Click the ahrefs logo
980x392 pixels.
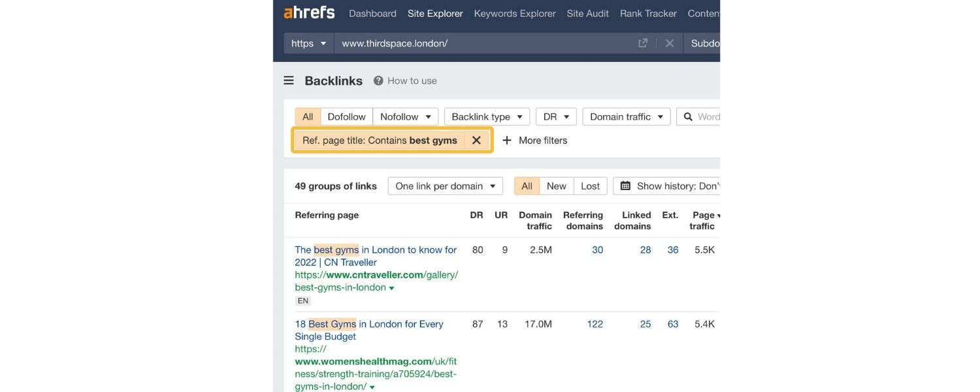click(308, 12)
